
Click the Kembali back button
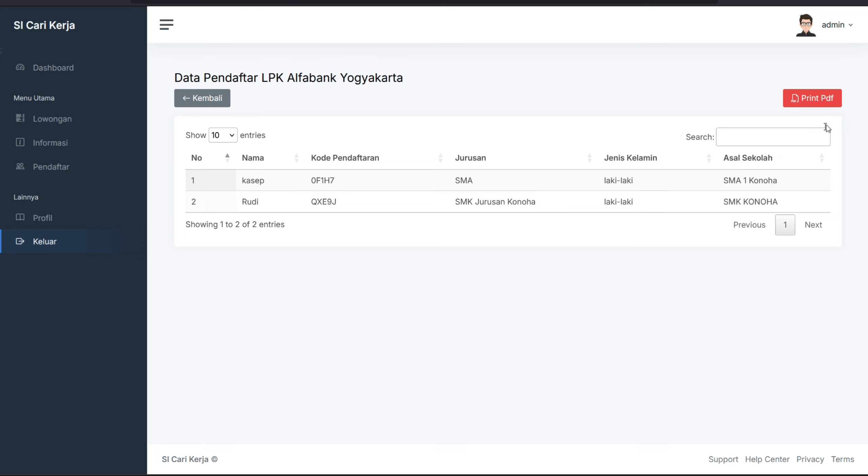[202, 98]
